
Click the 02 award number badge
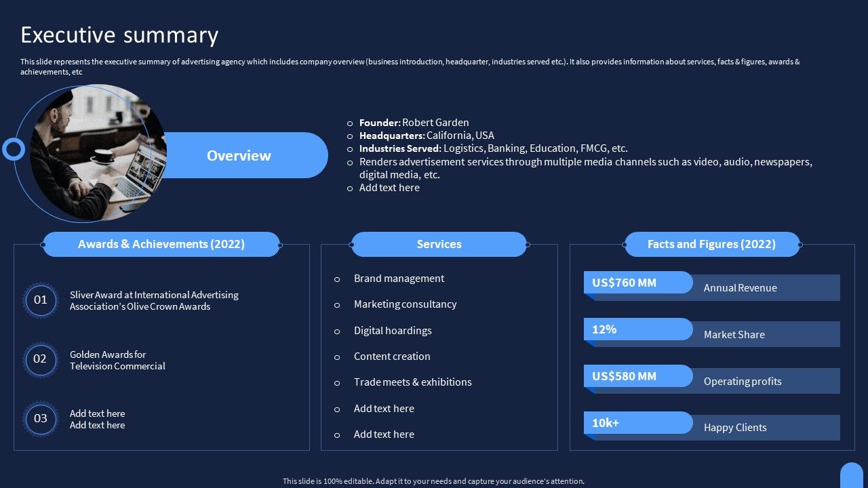pos(41,359)
